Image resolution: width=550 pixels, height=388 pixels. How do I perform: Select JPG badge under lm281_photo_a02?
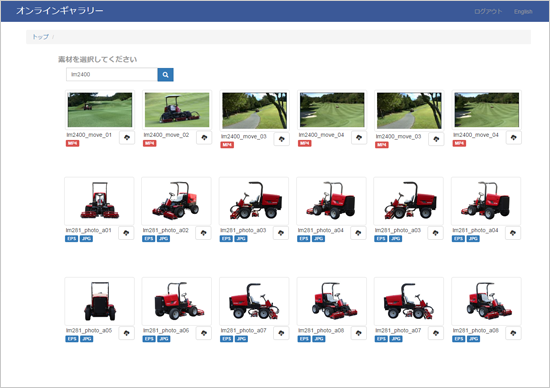[x=163, y=239]
